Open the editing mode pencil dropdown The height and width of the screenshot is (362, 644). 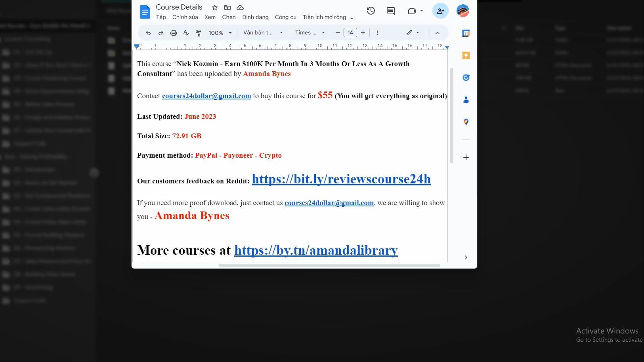[x=413, y=33]
